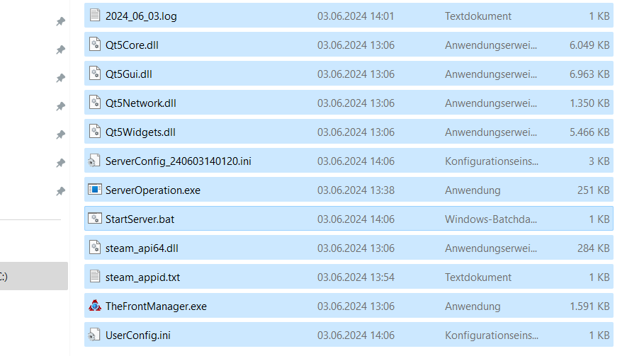Click the steam_api64.dll file icon
The height and width of the screenshot is (356, 644).
click(x=95, y=247)
